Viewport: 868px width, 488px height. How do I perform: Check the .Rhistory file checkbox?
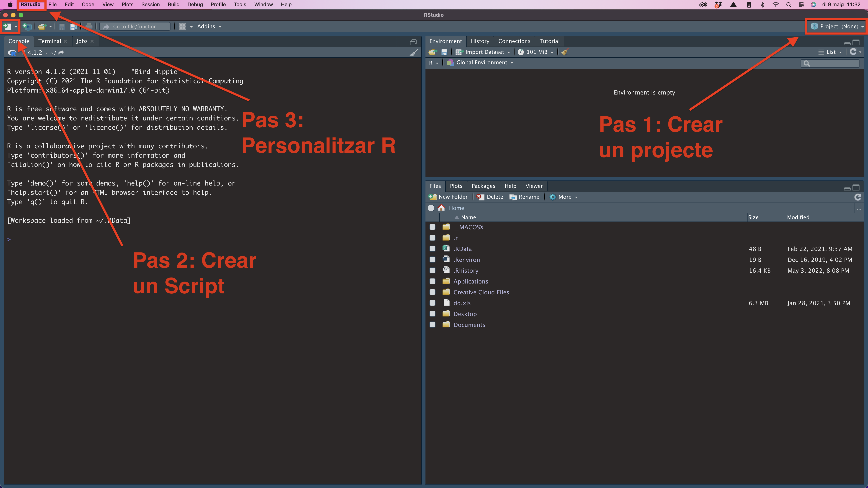point(432,270)
